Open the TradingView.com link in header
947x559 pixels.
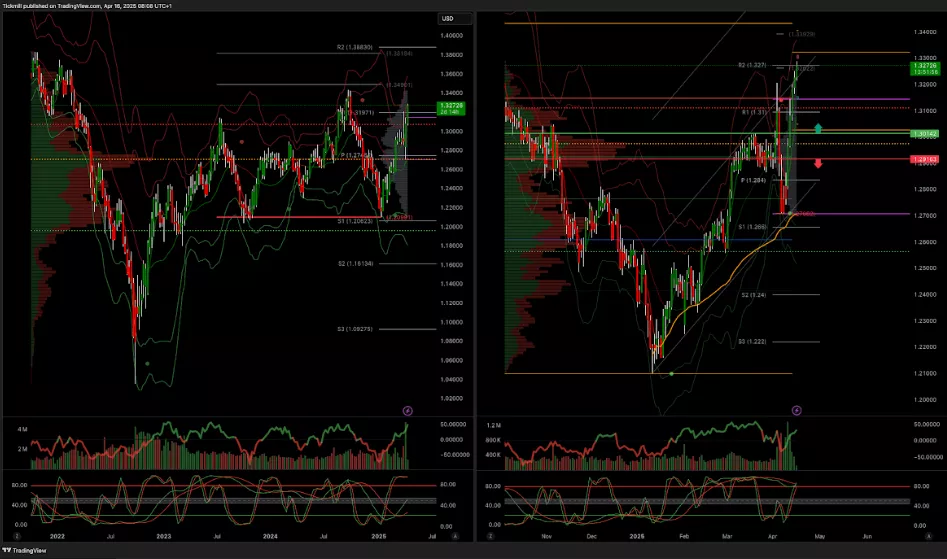[88, 5]
